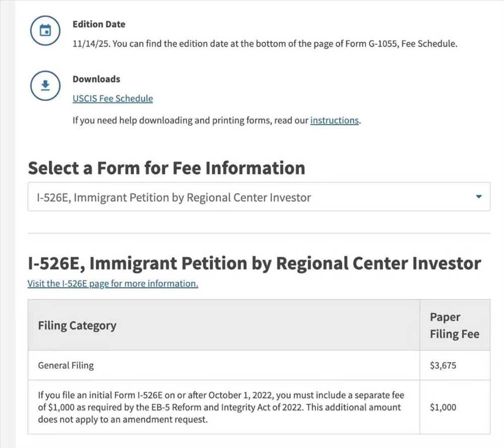Click the Paper Filing Fee column header
The image size is (504, 448).
[x=454, y=325]
